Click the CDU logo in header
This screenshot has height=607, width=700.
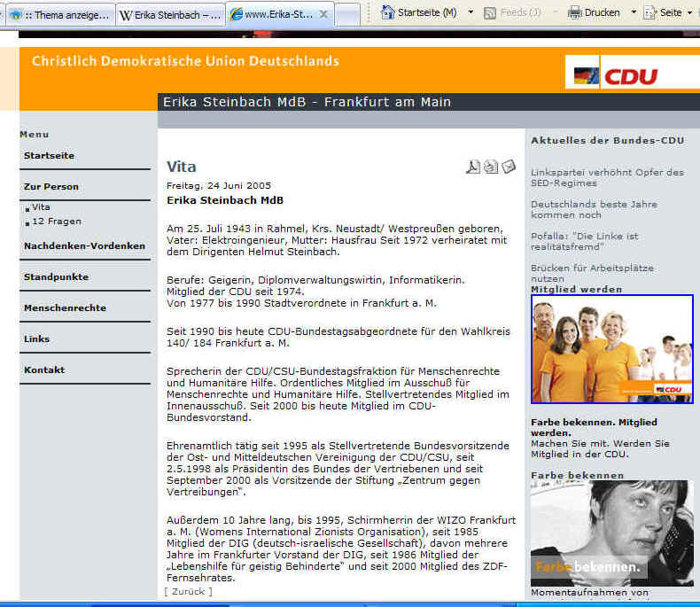[x=630, y=75]
